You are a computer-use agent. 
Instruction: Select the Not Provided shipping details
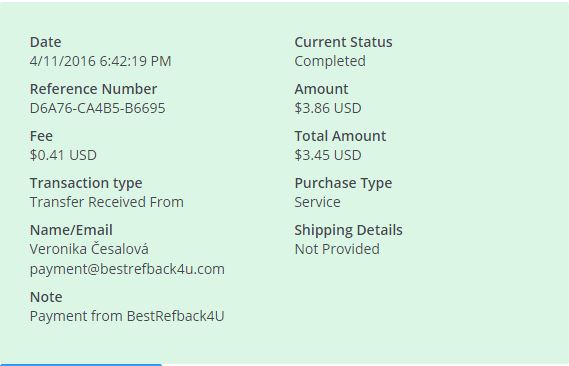tap(337, 249)
